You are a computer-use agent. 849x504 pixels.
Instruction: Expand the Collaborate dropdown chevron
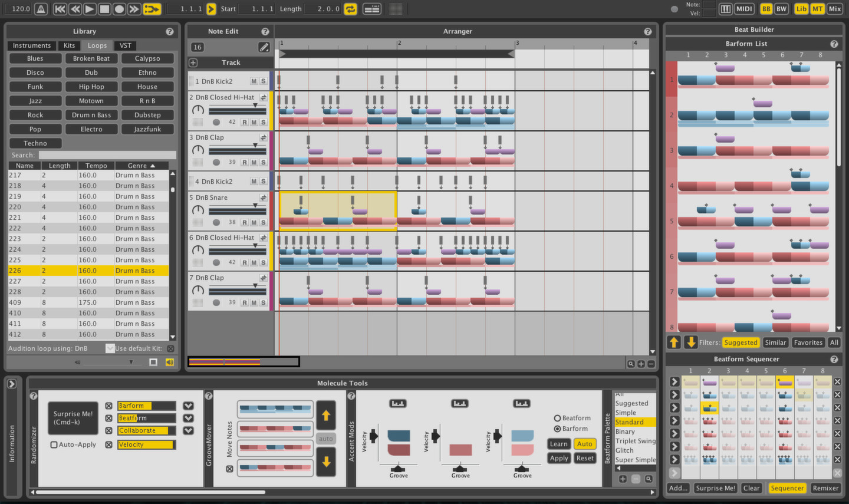[188, 430]
